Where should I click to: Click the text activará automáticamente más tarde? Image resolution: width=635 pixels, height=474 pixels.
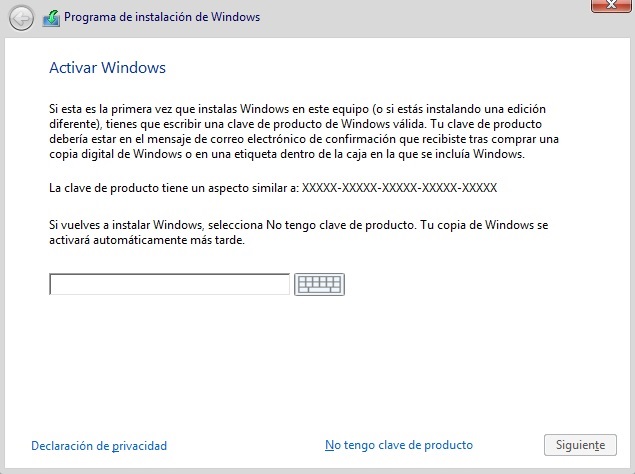tap(147, 240)
